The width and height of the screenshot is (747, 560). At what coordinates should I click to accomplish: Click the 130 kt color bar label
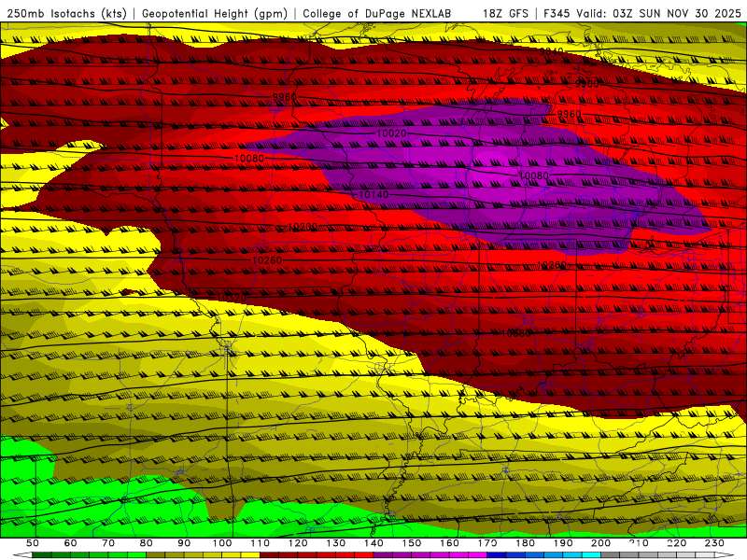(x=336, y=543)
